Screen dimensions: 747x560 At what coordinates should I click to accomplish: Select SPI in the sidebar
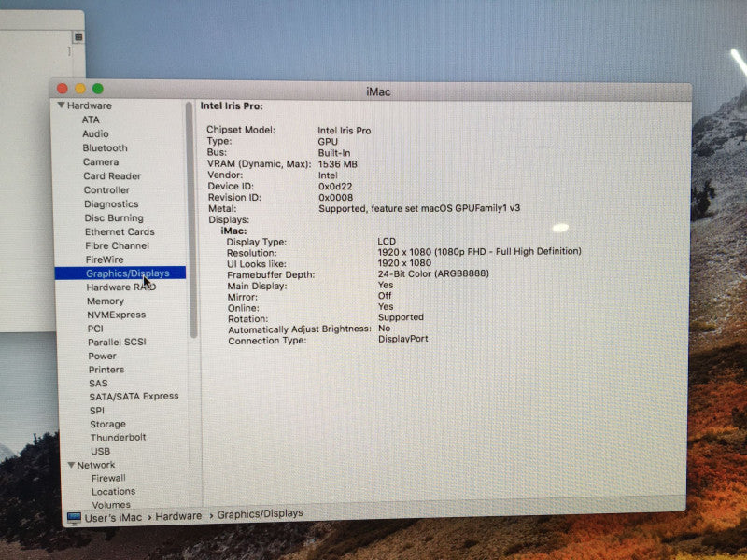(97, 411)
